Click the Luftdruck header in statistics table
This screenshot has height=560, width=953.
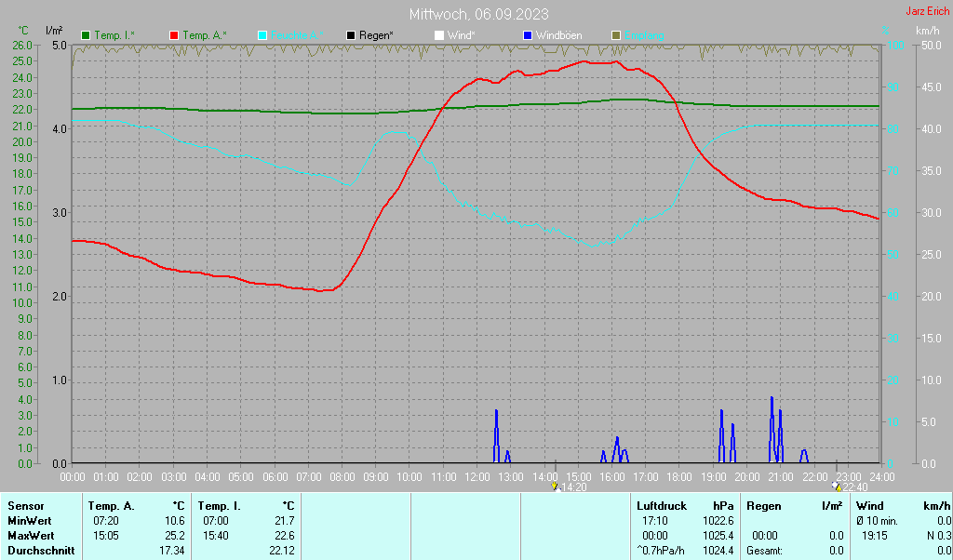663,506
